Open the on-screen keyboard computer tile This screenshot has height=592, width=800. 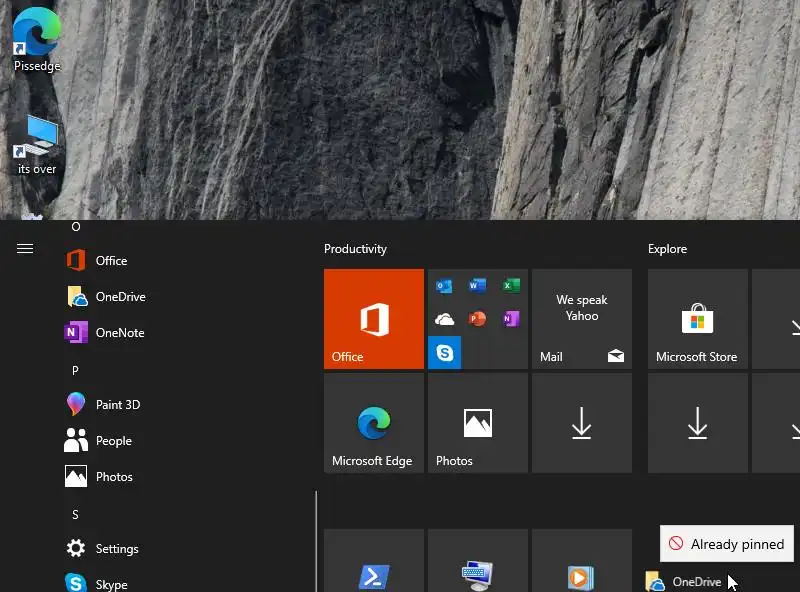click(x=478, y=561)
